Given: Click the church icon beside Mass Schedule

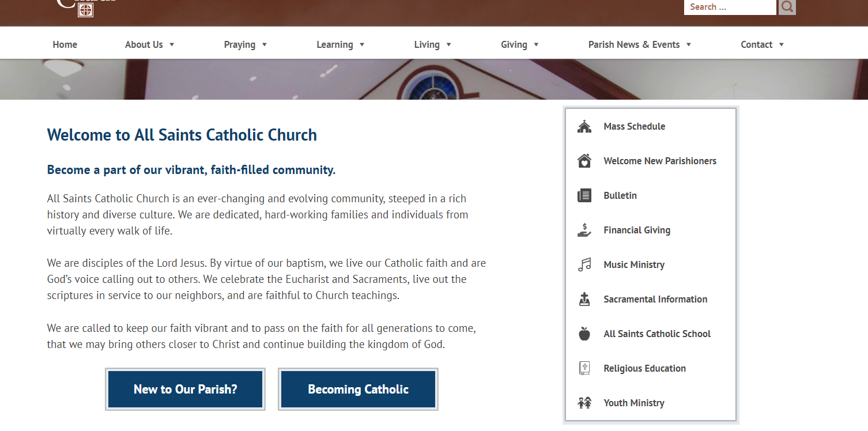Looking at the screenshot, I should pos(584,127).
